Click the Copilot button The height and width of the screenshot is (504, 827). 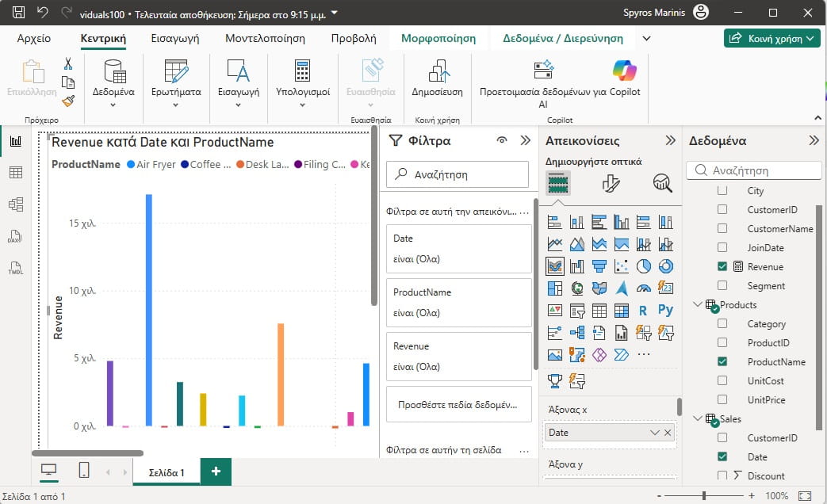coord(625,78)
